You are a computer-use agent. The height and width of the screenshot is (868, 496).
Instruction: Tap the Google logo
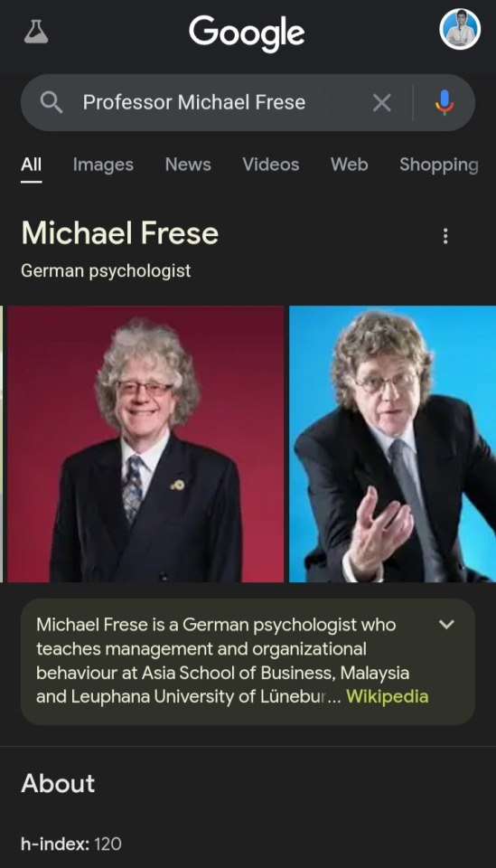click(247, 33)
